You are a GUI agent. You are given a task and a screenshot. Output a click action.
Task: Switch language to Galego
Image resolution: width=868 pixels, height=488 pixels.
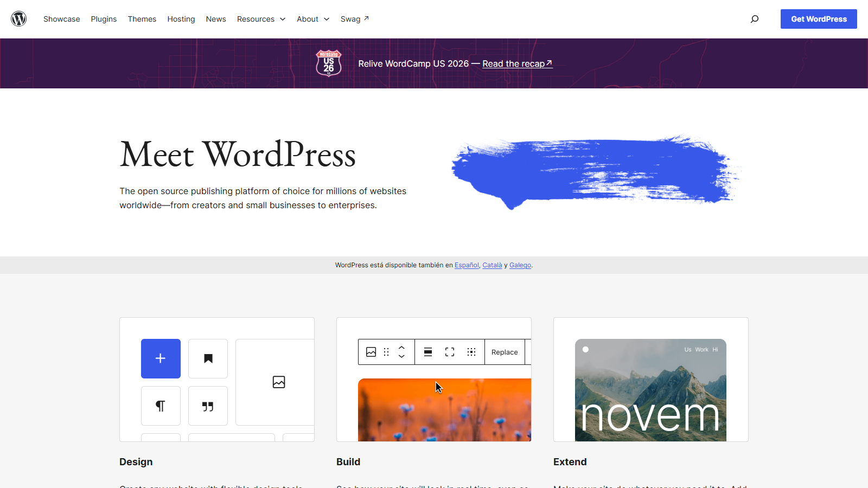point(520,265)
